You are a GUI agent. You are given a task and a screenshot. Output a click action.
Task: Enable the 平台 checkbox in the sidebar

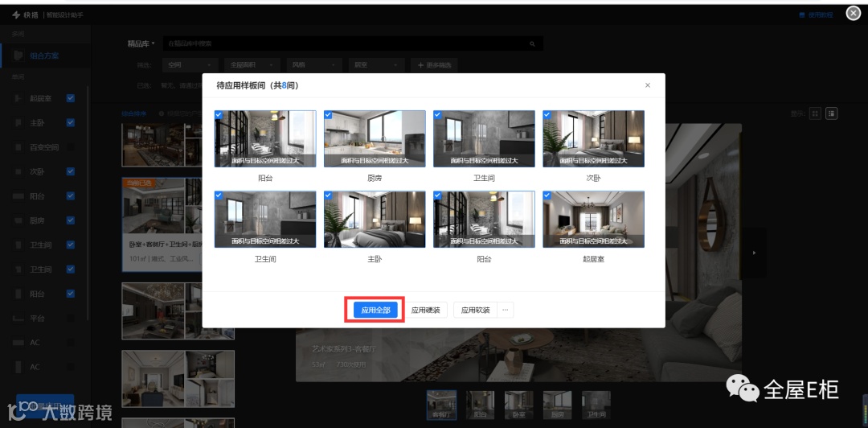click(x=70, y=319)
